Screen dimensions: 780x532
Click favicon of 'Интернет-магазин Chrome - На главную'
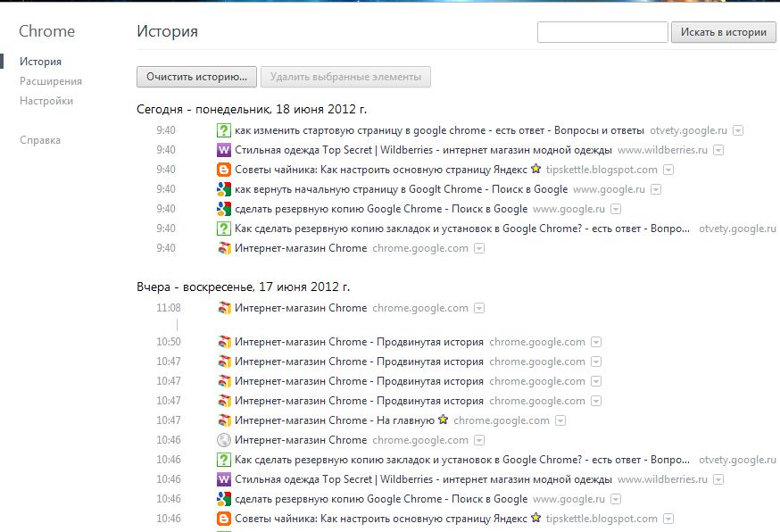pos(224,420)
